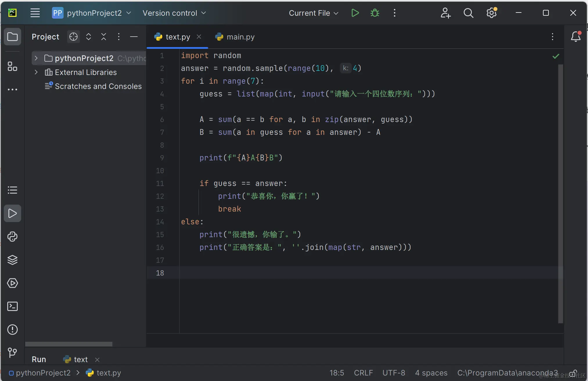Expand the pythonProject2 tree node
This screenshot has width=588, height=381.
[x=36, y=58]
